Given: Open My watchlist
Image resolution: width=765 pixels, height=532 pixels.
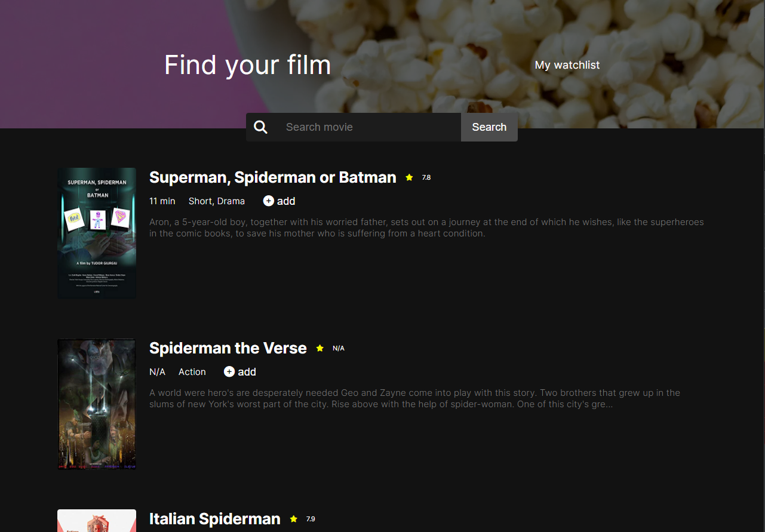Looking at the screenshot, I should click(x=567, y=65).
